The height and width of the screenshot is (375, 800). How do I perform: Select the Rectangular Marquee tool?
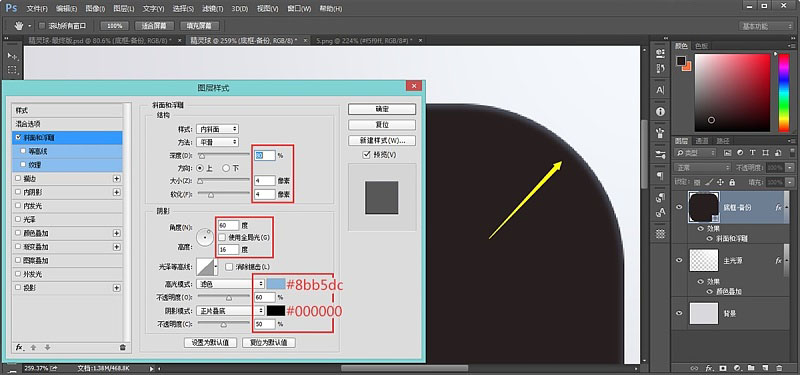12,70
